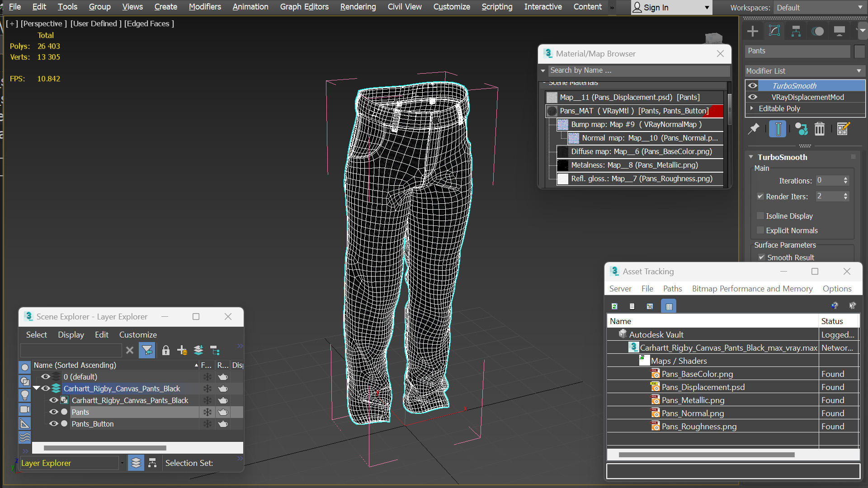Toggle Render Iters checkbox
The image size is (868, 488).
pos(760,197)
